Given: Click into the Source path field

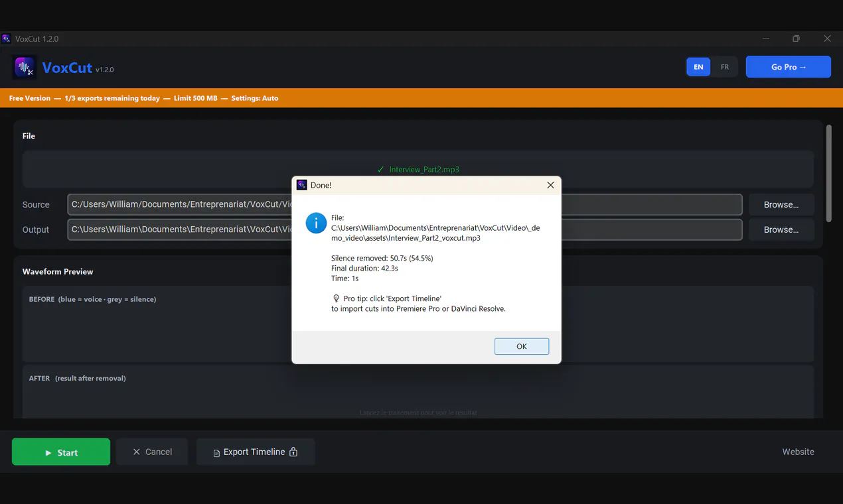Looking at the screenshot, I should [x=404, y=205].
